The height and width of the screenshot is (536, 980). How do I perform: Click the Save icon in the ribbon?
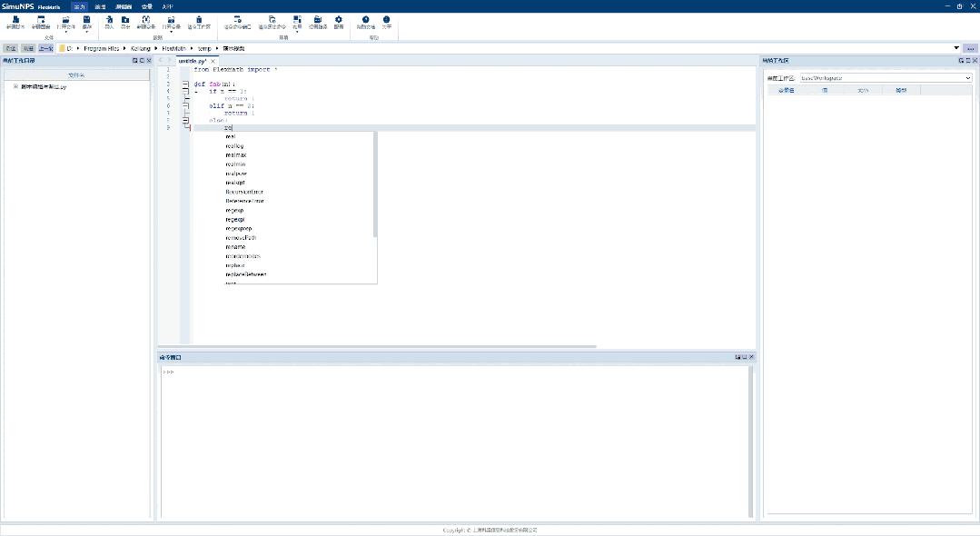pyautogui.click(x=85, y=23)
